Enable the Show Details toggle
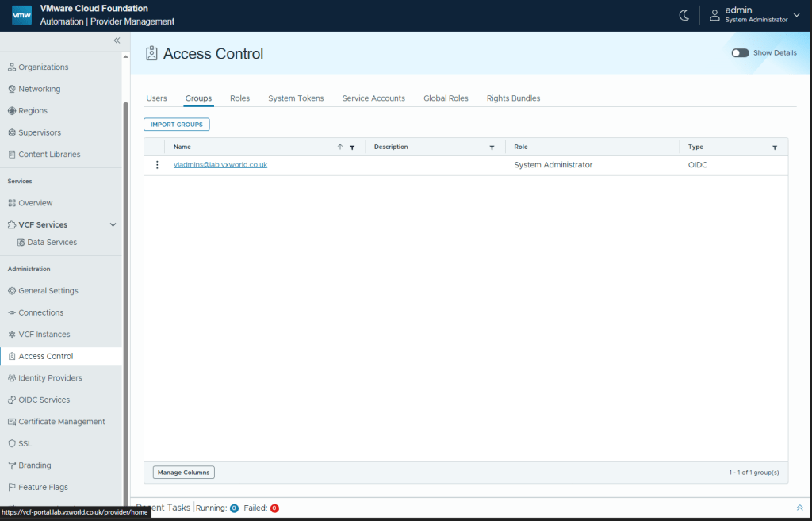812x521 pixels. [740, 52]
